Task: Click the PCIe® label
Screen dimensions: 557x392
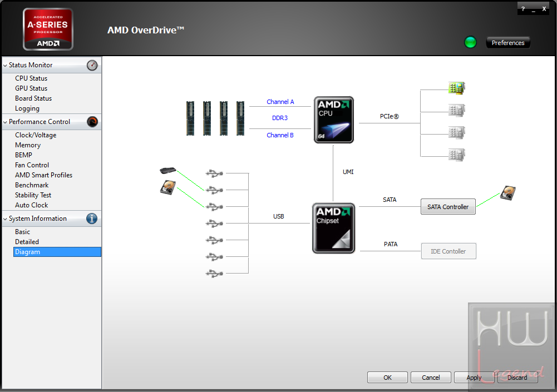Action: (x=390, y=116)
